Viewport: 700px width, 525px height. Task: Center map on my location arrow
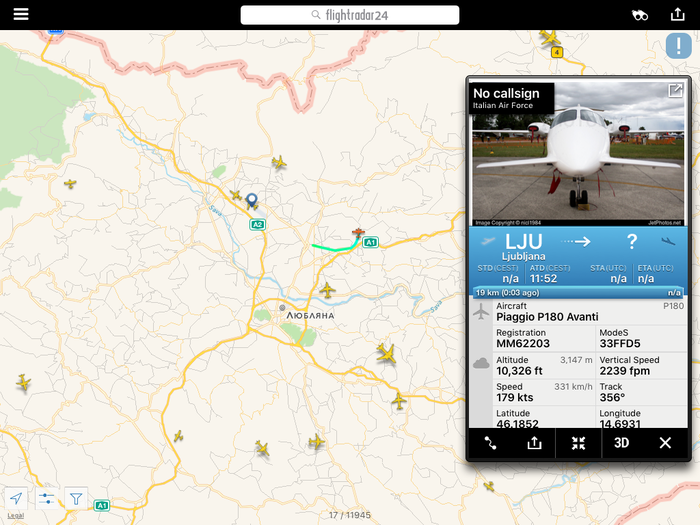point(16,498)
